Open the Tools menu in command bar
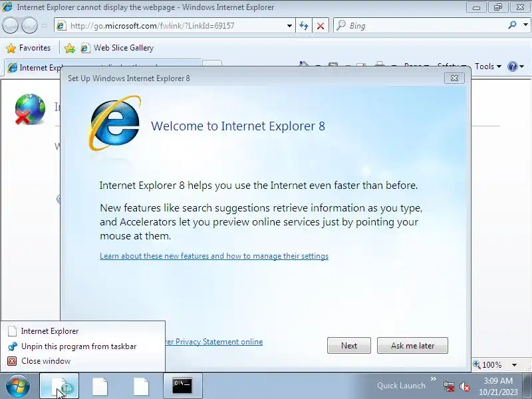This screenshot has width=532, height=399. [x=488, y=66]
